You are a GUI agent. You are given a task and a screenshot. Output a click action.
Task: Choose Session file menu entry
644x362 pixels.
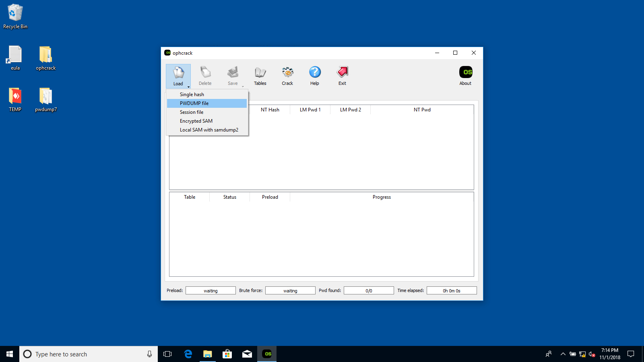coord(207,112)
